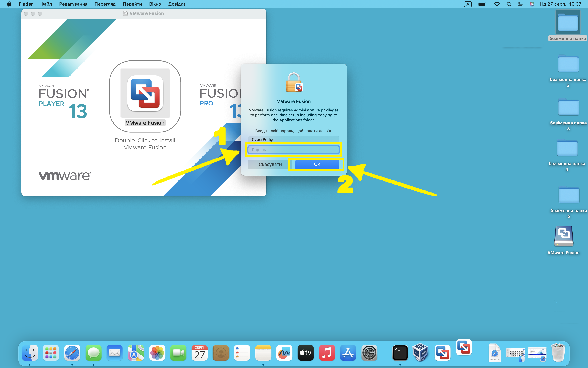Click the keyboard input source indicator
588x368 pixels.
tap(468, 4)
